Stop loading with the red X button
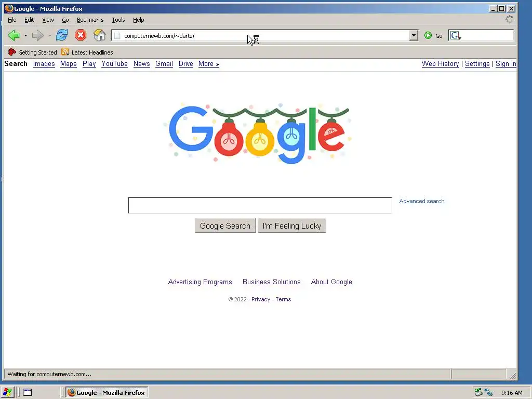532x399 pixels. pos(81,35)
